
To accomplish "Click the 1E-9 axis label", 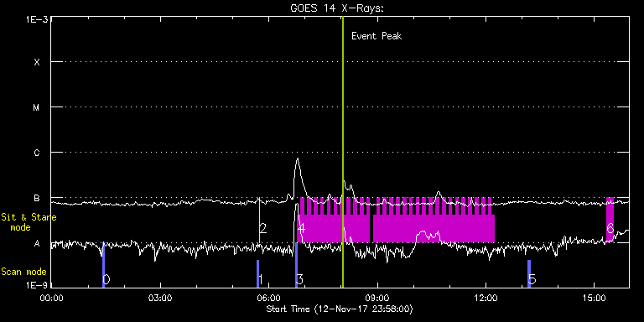I will (x=36, y=285).
